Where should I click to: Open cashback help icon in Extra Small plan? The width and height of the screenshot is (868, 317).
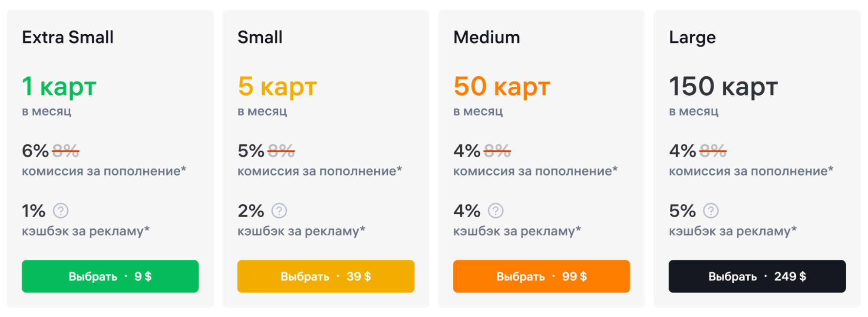[61, 211]
